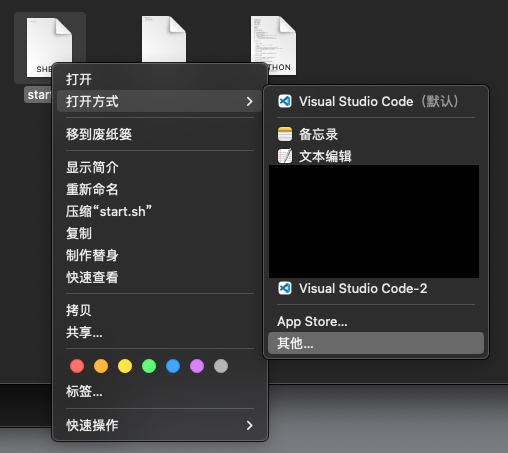
Task: Choose 其他… to pick another app
Action: 376,343
